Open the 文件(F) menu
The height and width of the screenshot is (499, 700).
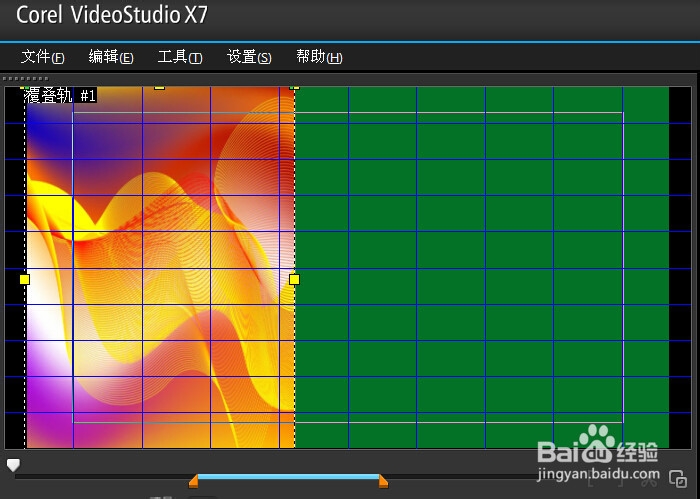click(x=43, y=57)
